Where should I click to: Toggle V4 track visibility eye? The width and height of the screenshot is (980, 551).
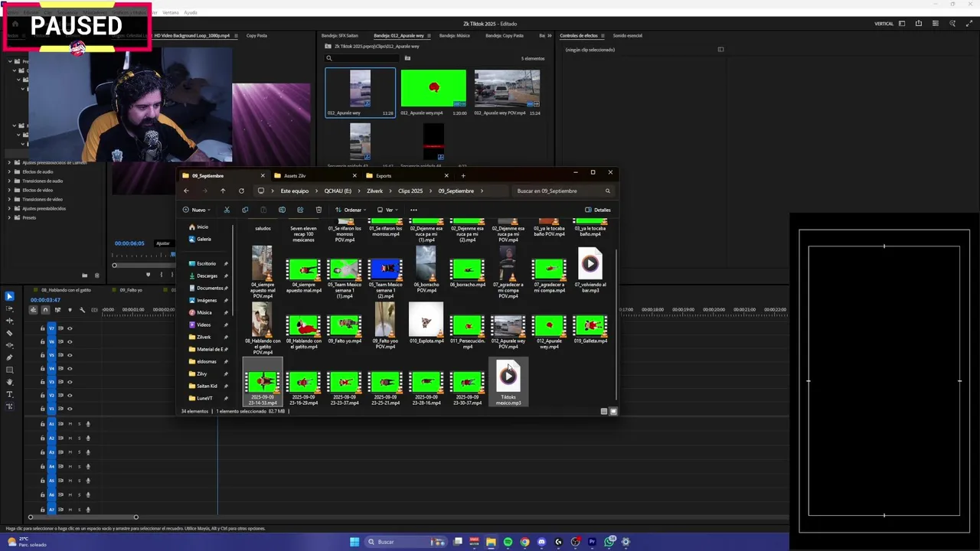pos(70,369)
